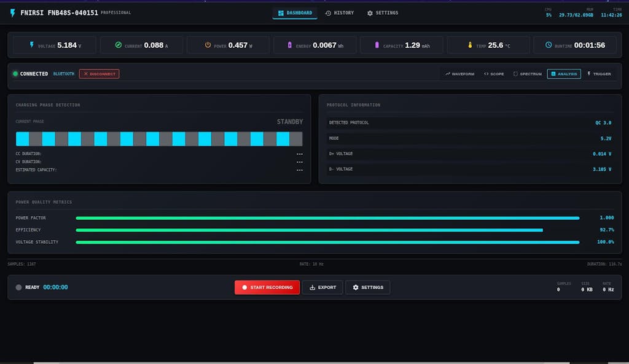Click the purple capacity battery icon
The image size is (629, 364).
[377, 45]
